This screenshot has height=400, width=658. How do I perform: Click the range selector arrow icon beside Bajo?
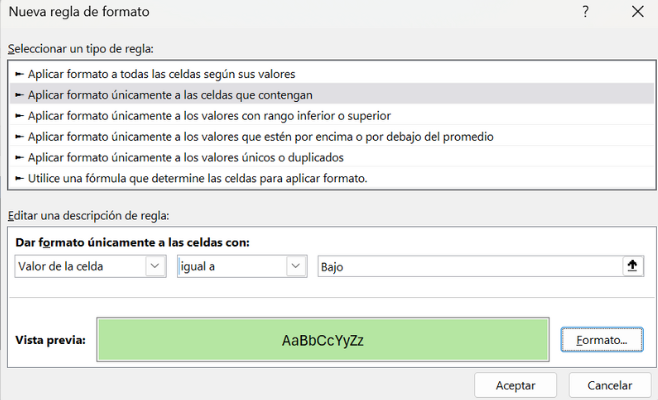[632, 266]
